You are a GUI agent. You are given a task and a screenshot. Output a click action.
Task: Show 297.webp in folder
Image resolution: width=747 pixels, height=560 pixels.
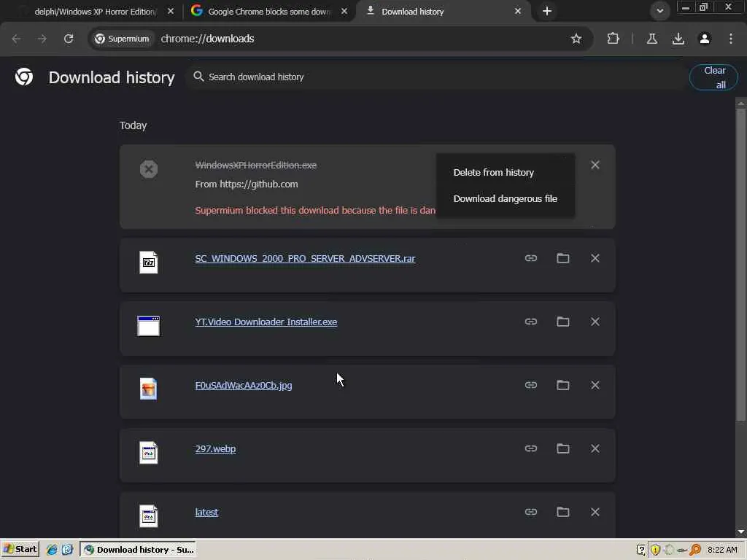(x=563, y=448)
